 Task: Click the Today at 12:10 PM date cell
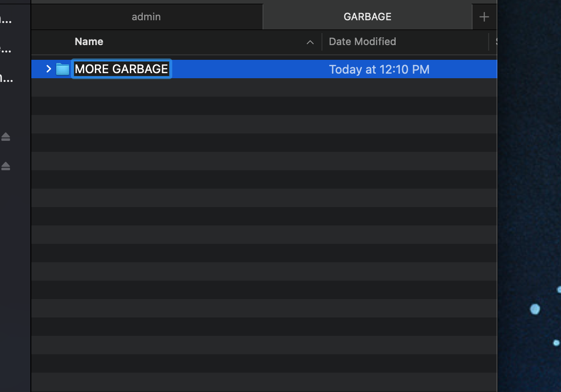[379, 69]
